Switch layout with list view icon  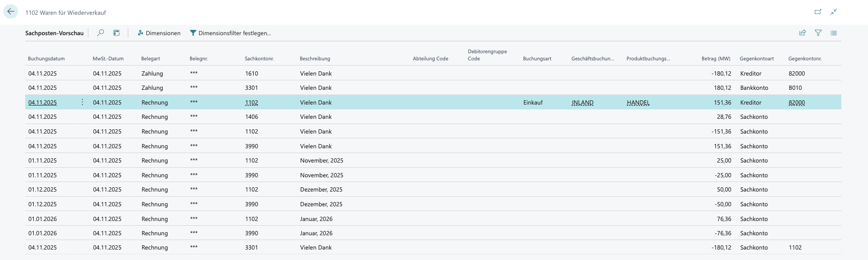point(834,33)
